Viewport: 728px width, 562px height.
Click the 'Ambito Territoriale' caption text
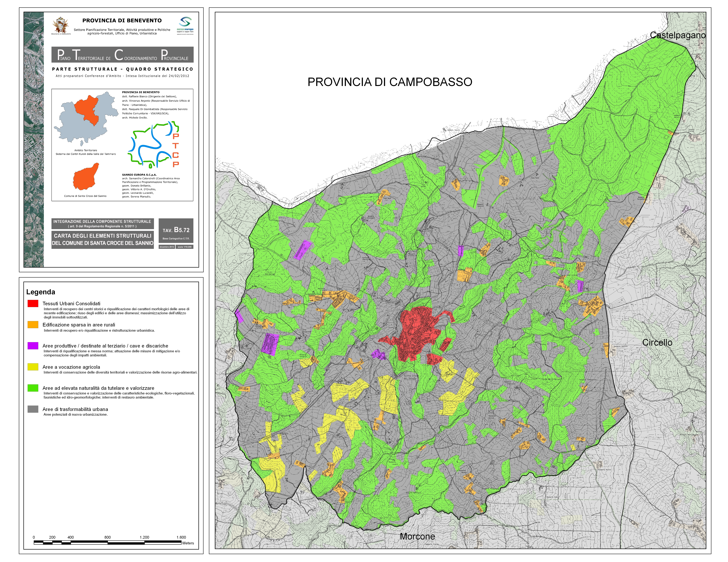(86, 150)
